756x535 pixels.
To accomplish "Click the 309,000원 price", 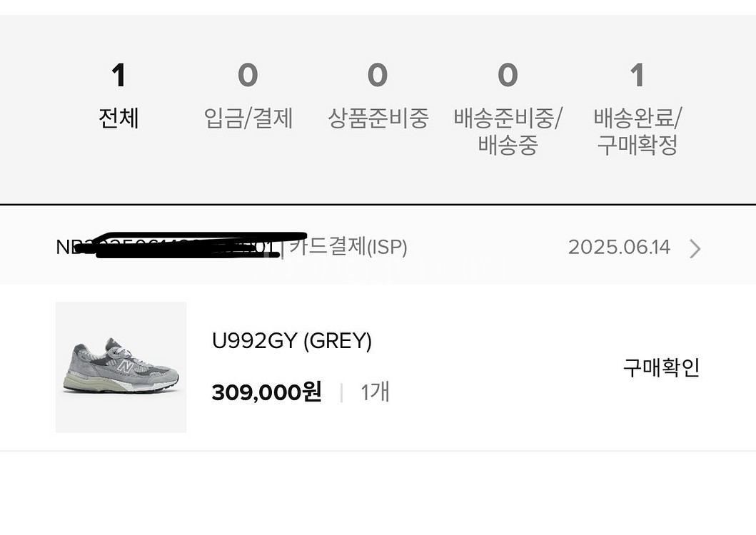I will click(266, 392).
